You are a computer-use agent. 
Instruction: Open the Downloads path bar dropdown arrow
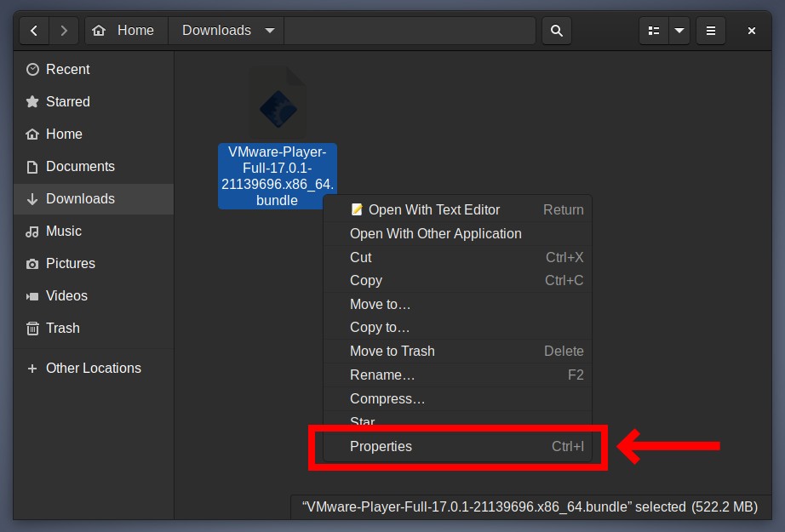coord(270,31)
